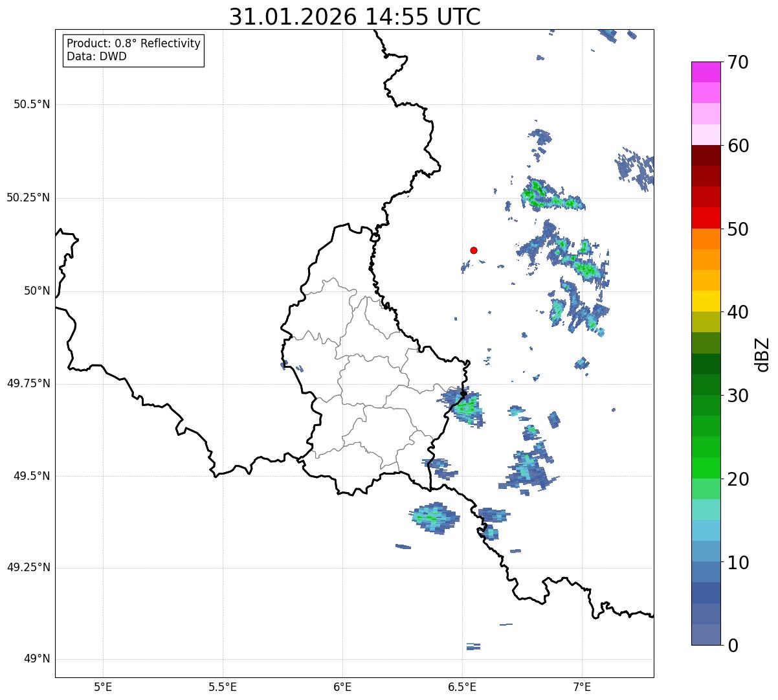The image size is (778, 700).
Task: Click the colorbar tick label 0
Action: 732,646
